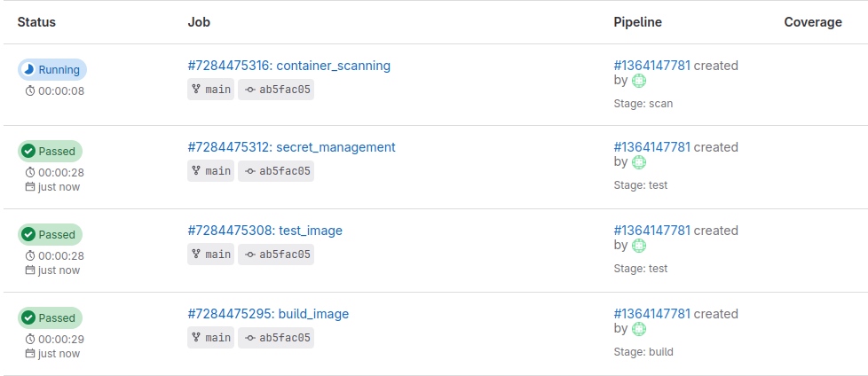Click the Passed badge for secret_management job

point(51,151)
